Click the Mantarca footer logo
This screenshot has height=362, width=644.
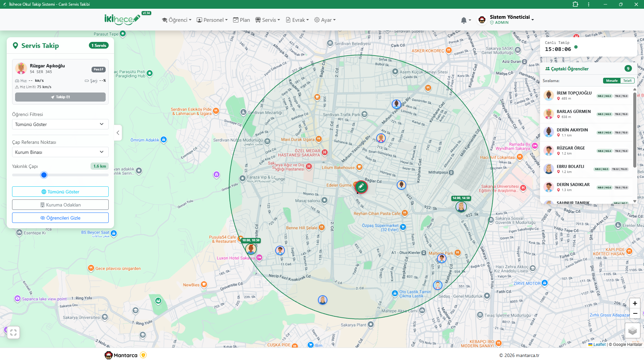click(121, 355)
